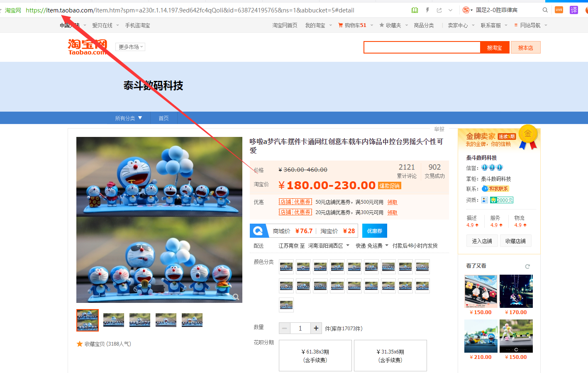The height and width of the screenshot is (373, 588).
Task: Select the fifth product gallery thumbnail
Action: [192, 320]
